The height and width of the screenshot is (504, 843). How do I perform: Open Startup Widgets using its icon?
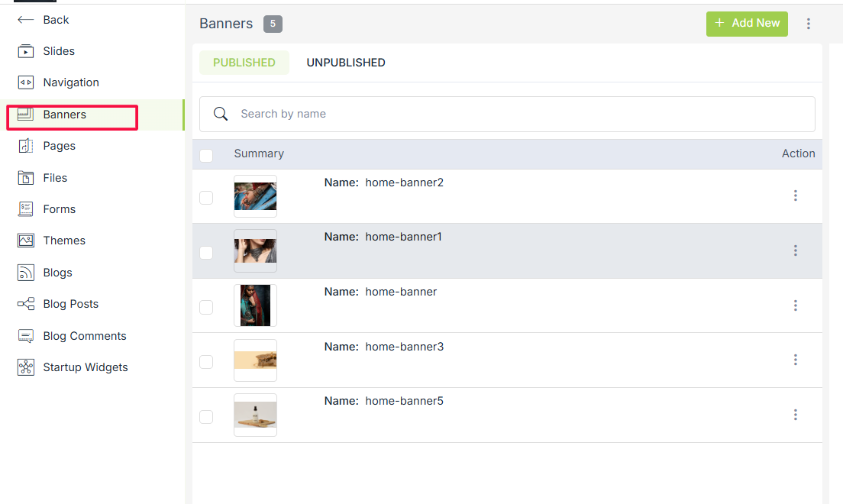(x=26, y=367)
